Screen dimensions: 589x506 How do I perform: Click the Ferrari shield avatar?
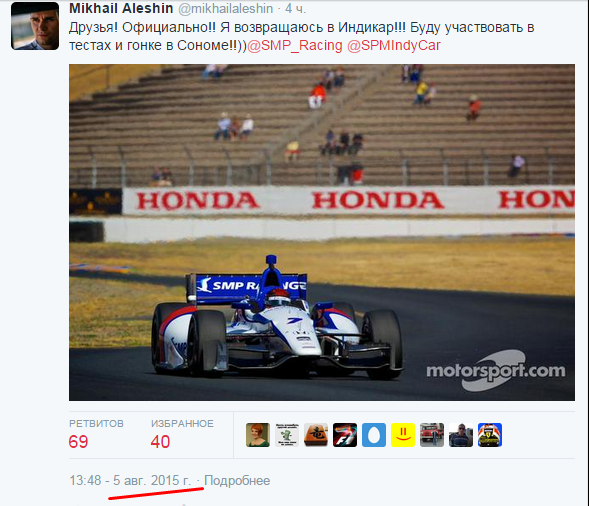[x=490, y=435]
